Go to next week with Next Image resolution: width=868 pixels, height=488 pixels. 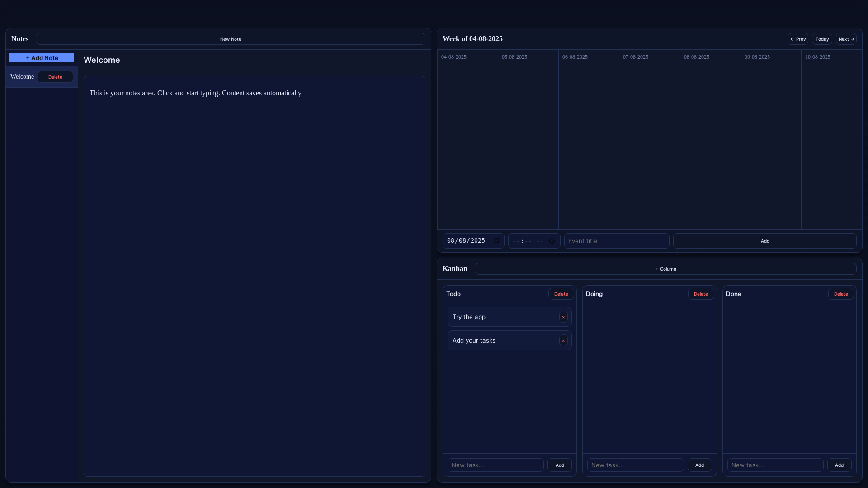tap(846, 39)
